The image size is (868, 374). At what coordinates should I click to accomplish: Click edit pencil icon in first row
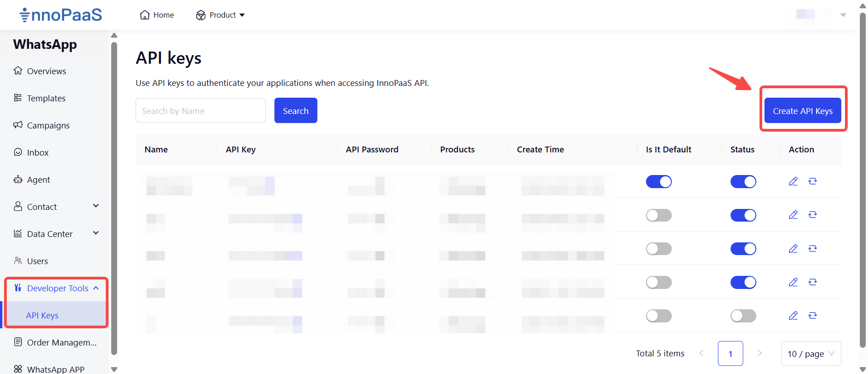click(x=793, y=181)
